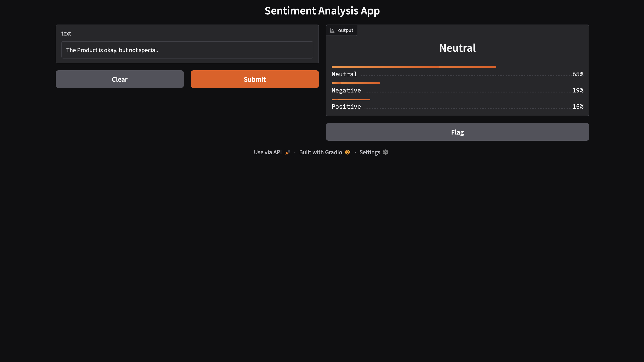Click the Positive 15% percentage value

click(578, 107)
